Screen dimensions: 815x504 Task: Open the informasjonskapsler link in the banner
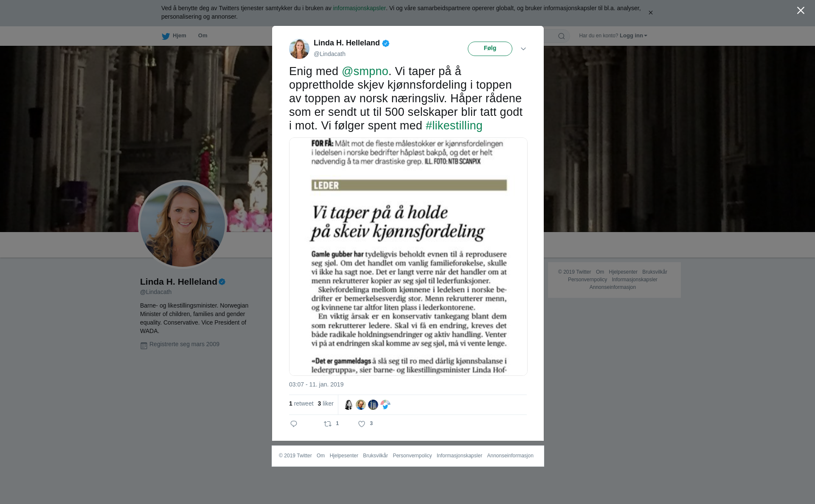pos(359,8)
